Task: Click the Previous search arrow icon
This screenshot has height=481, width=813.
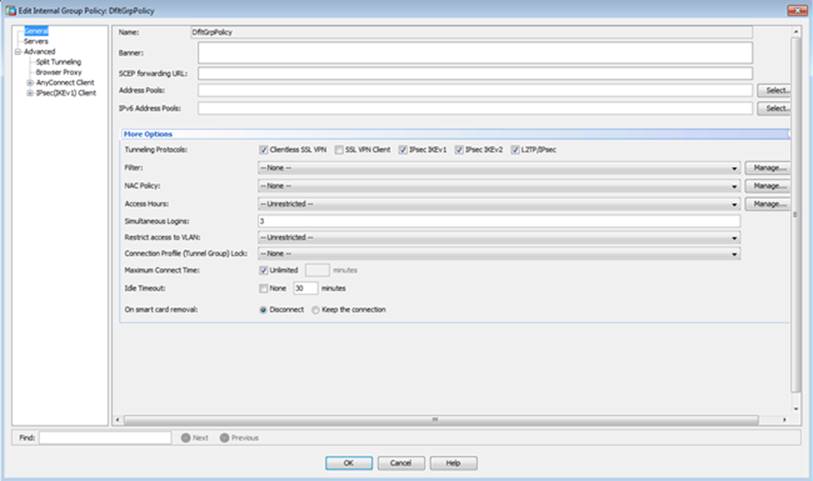Action: tap(224, 438)
